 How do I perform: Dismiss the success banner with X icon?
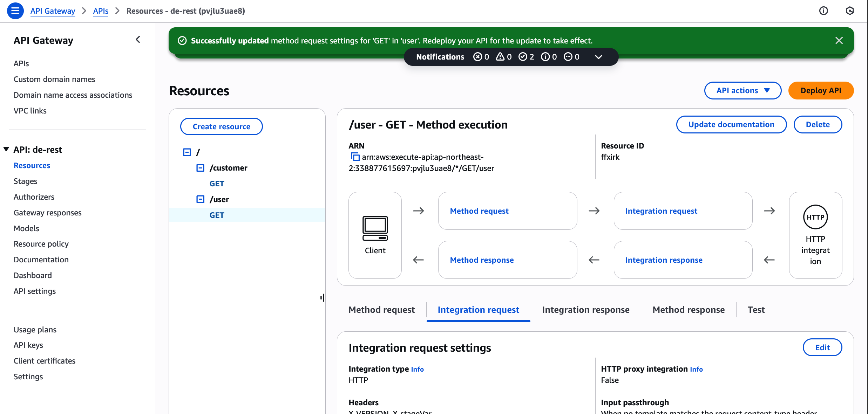point(839,41)
